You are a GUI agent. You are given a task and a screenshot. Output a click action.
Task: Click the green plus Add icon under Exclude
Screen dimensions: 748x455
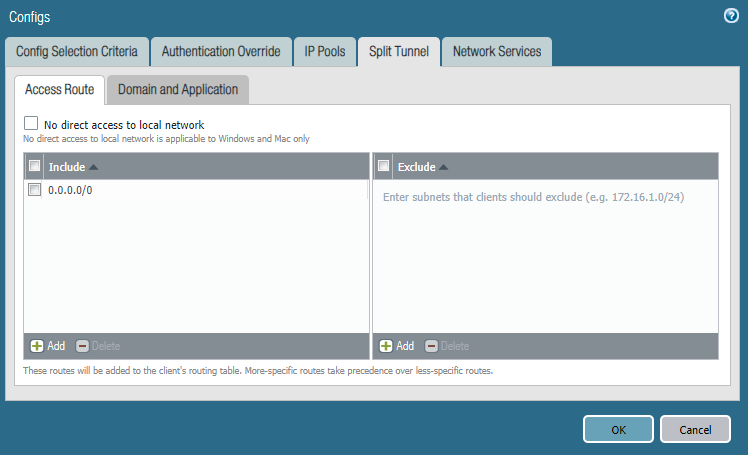coord(386,346)
